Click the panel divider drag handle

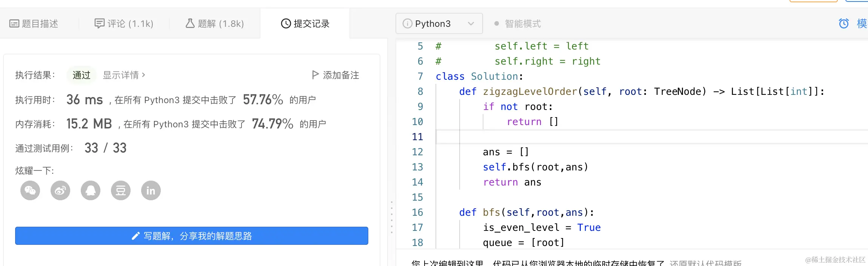click(x=392, y=217)
